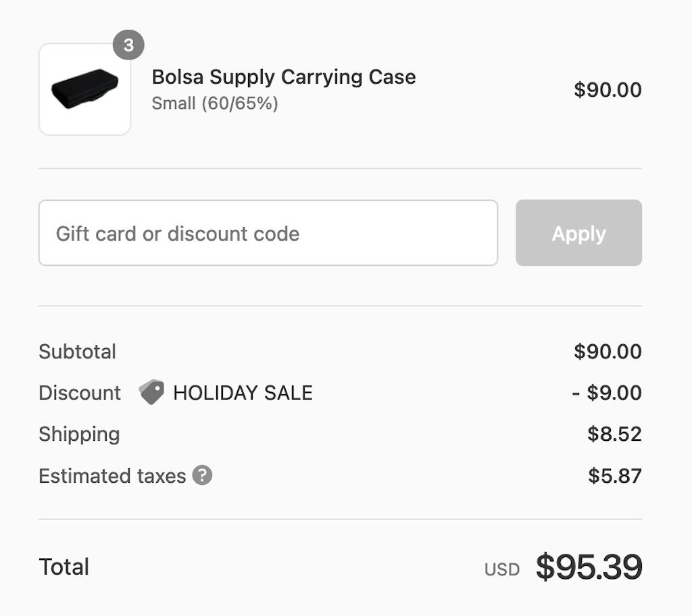Viewport: 692px width, 616px height.
Task: Click the discount tag icon
Action: point(151,392)
